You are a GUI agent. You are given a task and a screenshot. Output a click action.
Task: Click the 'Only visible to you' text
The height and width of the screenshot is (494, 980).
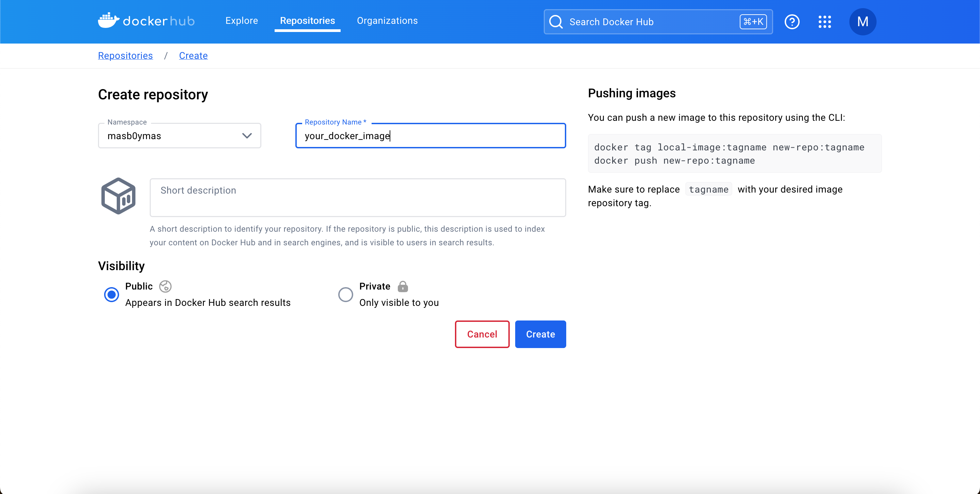pyautogui.click(x=399, y=303)
